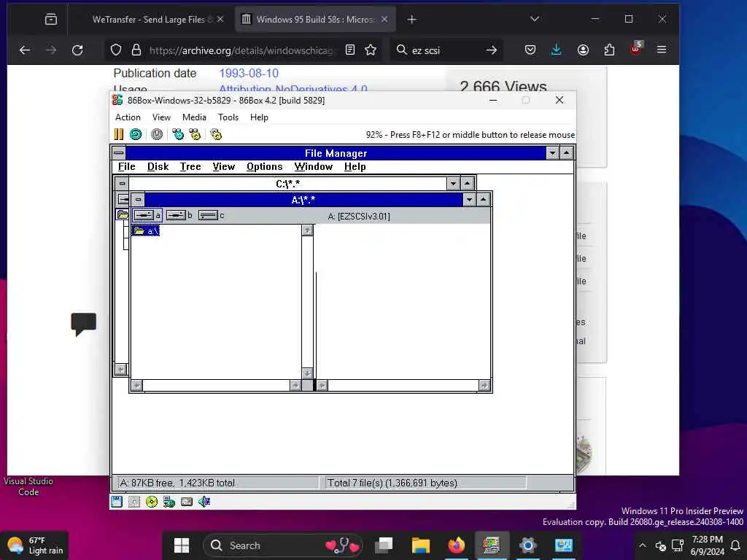This screenshot has height=560, width=747.
Task: Open 86Box's Media menu
Action: tap(194, 117)
